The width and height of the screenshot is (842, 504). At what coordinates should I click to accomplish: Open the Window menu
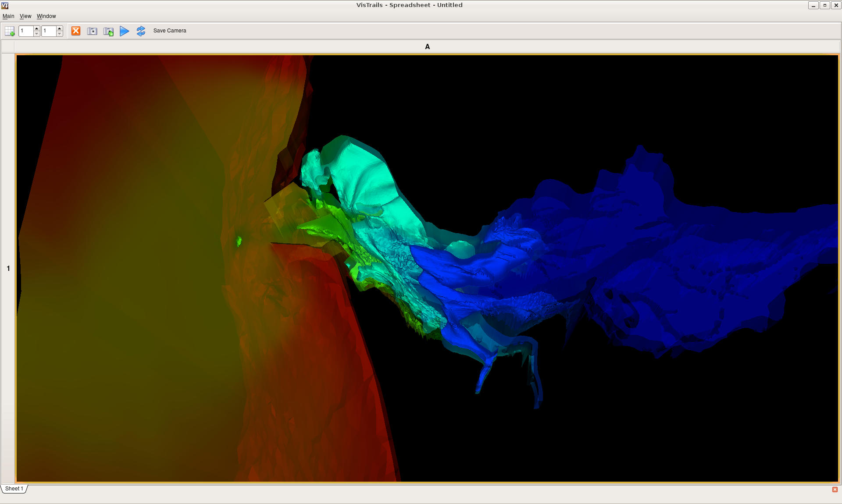pyautogui.click(x=46, y=16)
